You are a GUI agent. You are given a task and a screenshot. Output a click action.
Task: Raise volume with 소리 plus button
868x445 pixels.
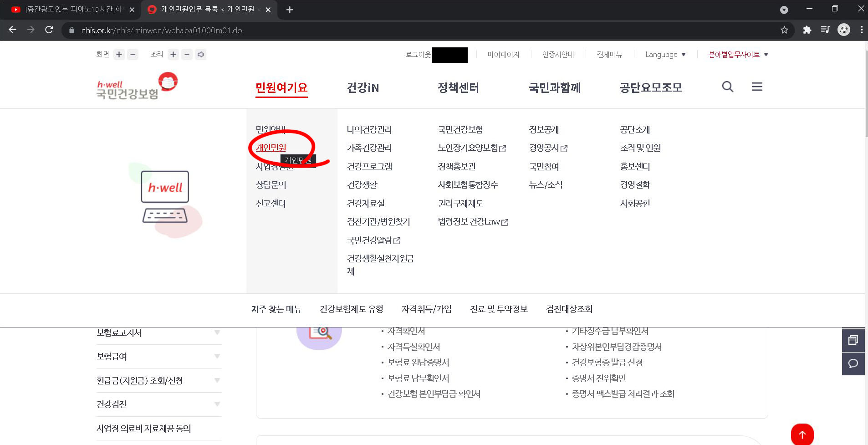tap(173, 55)
